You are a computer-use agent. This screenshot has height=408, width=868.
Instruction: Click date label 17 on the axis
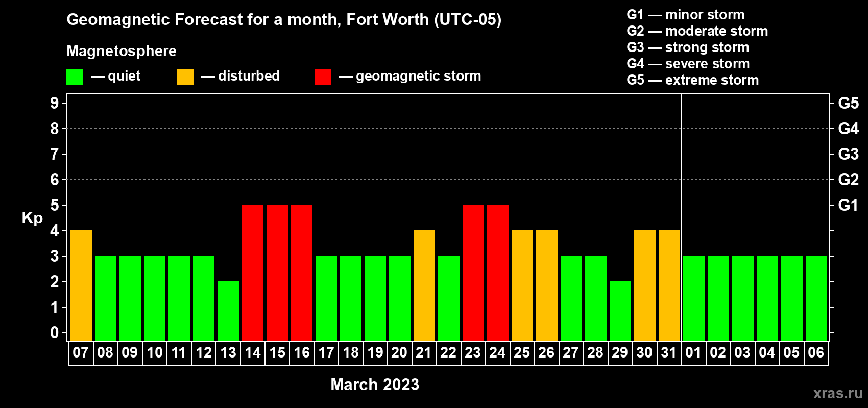coord(326,353)
